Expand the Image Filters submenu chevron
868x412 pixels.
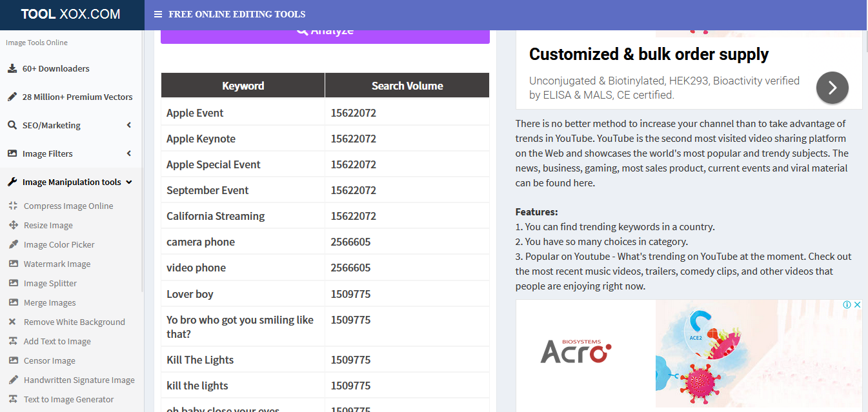tap(129, 153)
